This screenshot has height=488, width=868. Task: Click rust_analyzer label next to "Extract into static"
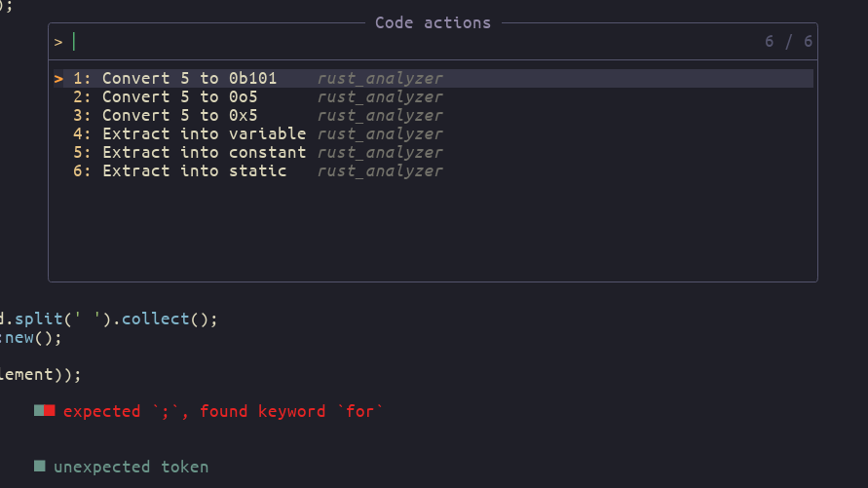tap(379, 170)
